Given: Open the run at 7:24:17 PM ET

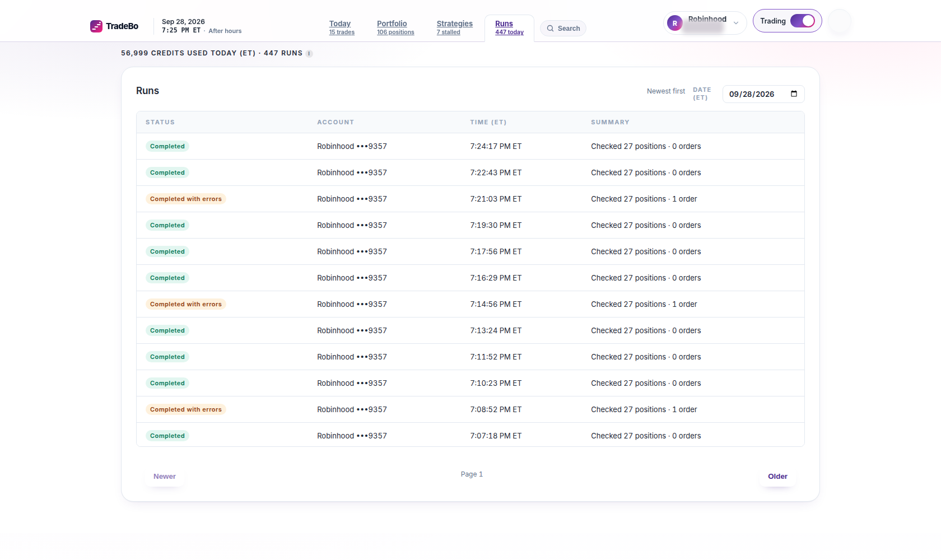Looking at the screenshot, I should coord(470,146).
